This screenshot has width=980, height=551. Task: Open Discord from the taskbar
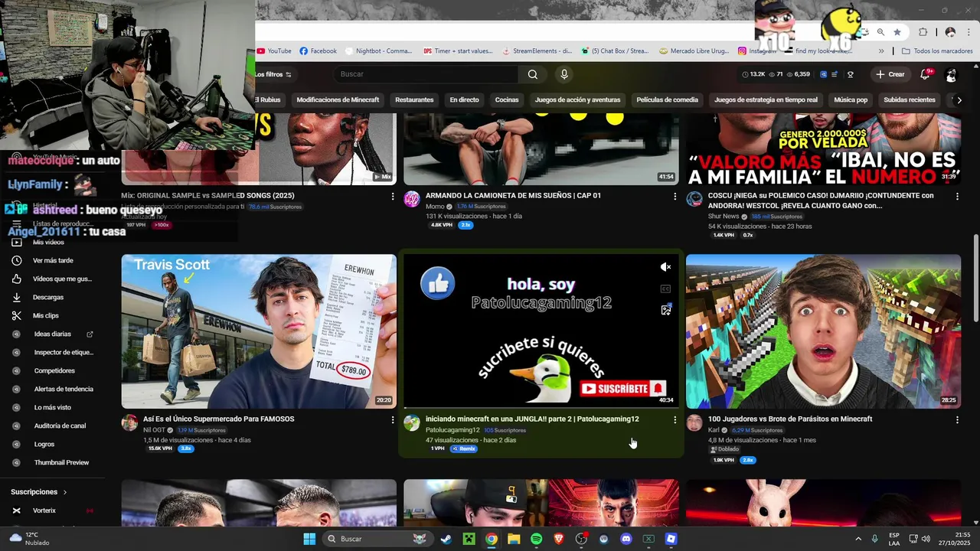pyautogui.click(x=626, y=539)
